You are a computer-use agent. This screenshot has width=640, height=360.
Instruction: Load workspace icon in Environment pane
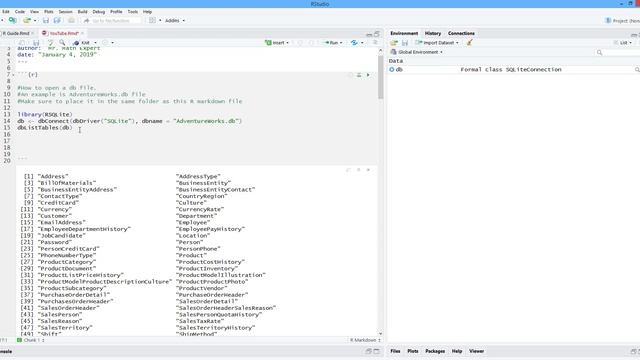pos(394,43)
